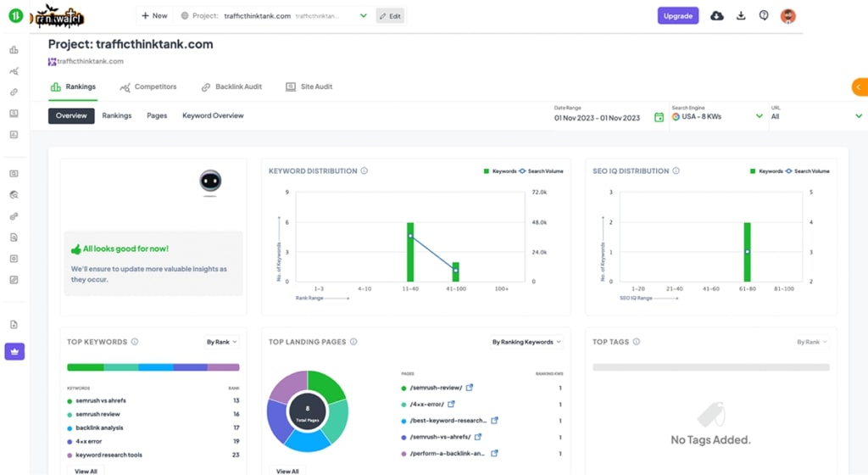Switch to the Competitors tab
Image resolution: width=868 pixels, height=475 pixels.
point(148,87)
